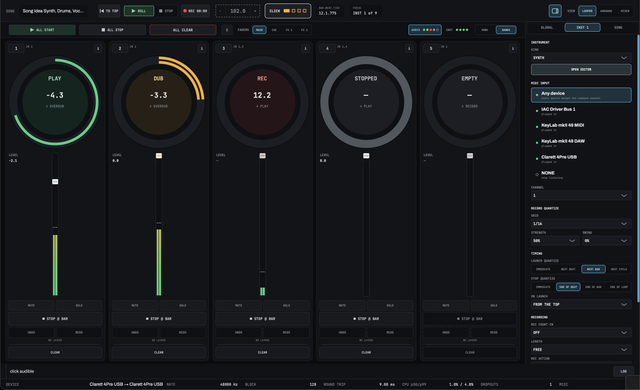Click the Log button at bottom right
Viewport: 640px width, 390px height.
tap(623, 371)
